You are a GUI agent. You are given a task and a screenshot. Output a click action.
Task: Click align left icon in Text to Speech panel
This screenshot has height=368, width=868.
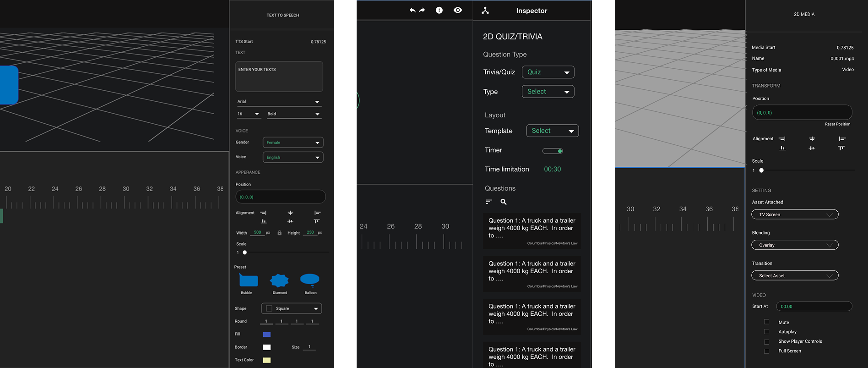[317, 213]
